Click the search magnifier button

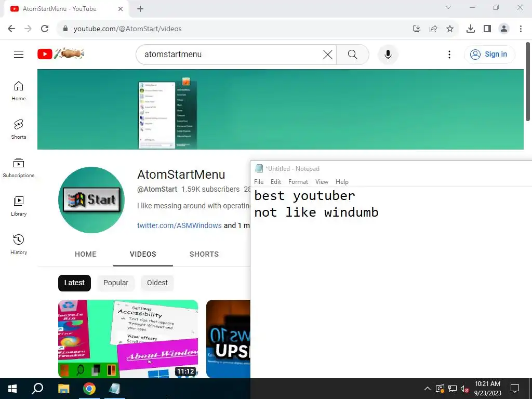click(x=353, y=54)
